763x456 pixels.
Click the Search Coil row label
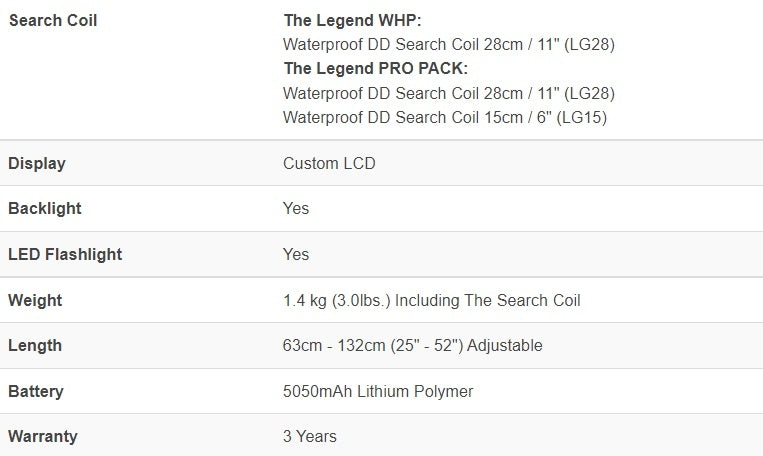(53, 20)
